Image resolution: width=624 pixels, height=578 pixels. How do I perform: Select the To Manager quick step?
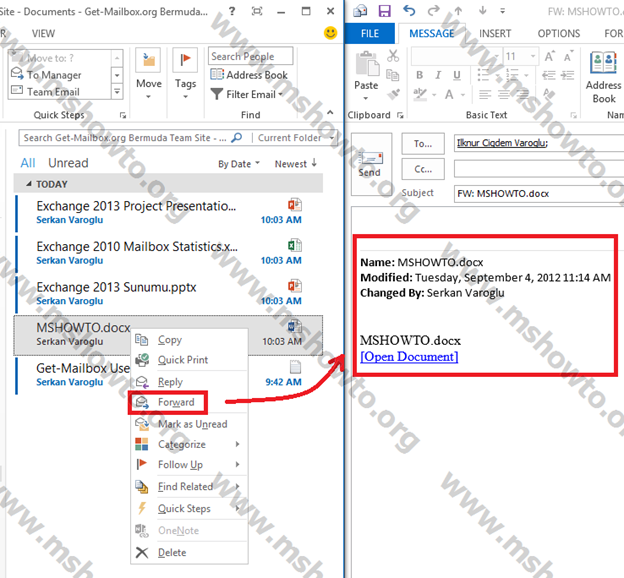[54, 75]
